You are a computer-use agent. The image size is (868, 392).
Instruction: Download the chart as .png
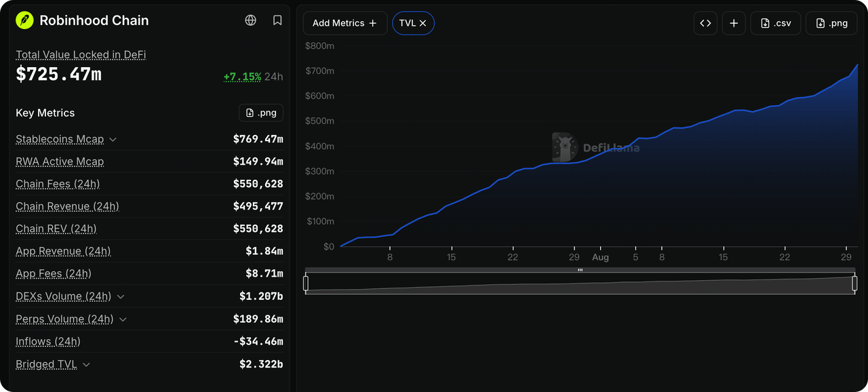coord(833,23)
